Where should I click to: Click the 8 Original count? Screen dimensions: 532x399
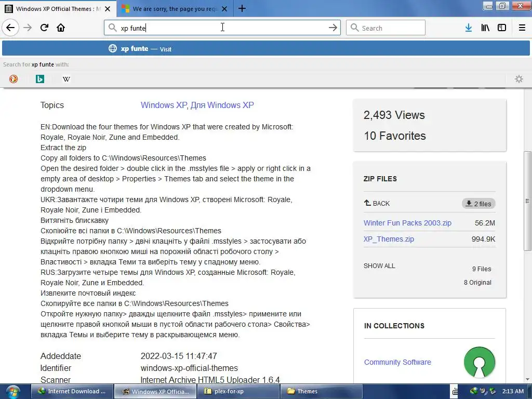(477, 282)
